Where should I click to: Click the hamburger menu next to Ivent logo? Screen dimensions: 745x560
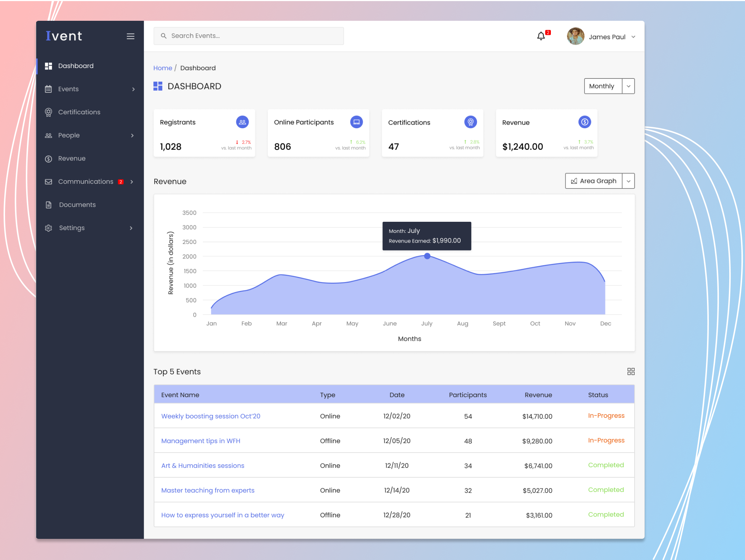click(130, 36)
